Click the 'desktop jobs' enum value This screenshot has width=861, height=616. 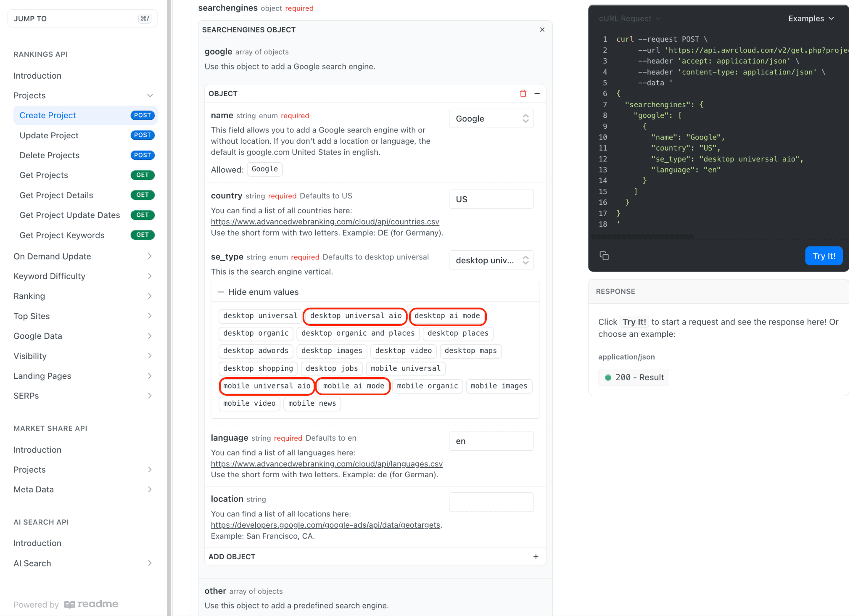click(332, 368)
